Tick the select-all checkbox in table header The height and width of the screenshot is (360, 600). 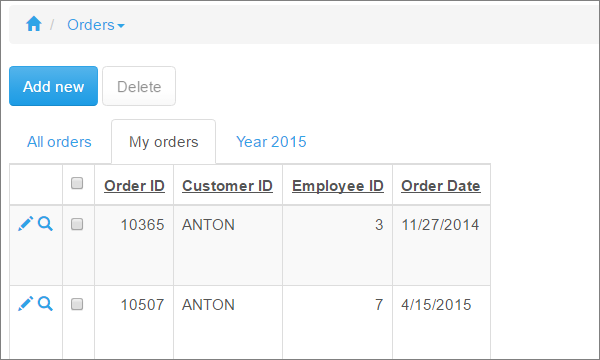coord(77,183)
